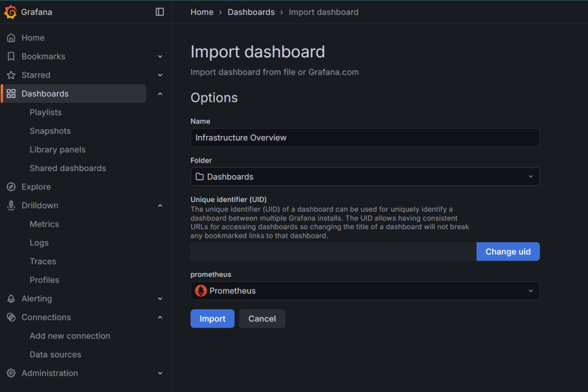Image resolution: width=588 pixels, height=392 pixels.
Task: Click the Administration gear icon
Action: pos(11,372)
